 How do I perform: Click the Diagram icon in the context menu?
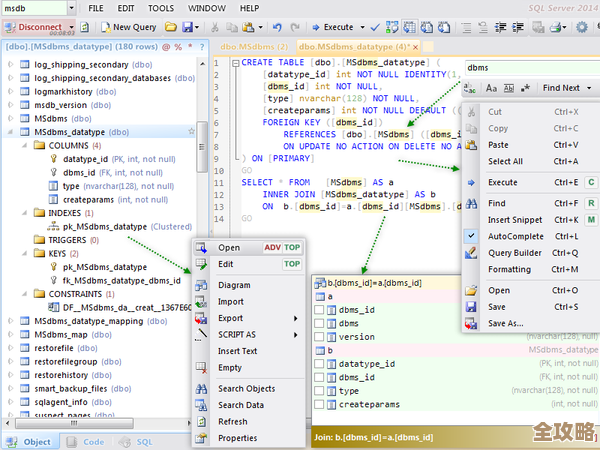202,285
